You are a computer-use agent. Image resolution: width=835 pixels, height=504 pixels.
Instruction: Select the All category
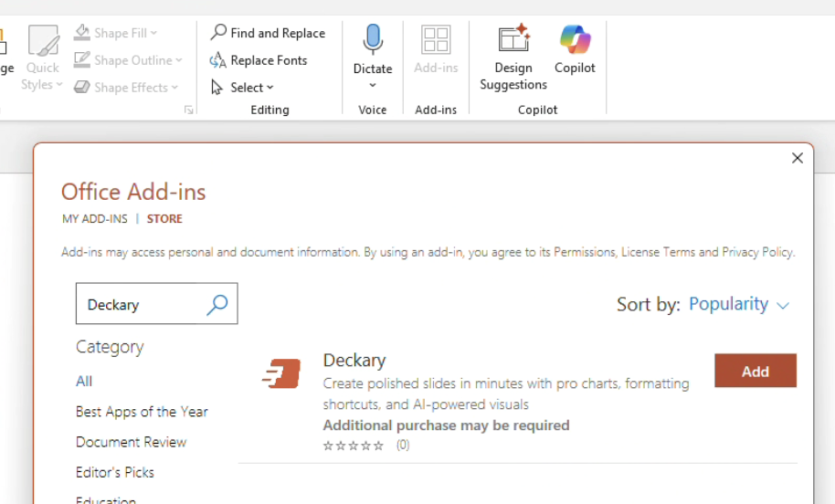(84, 381)
